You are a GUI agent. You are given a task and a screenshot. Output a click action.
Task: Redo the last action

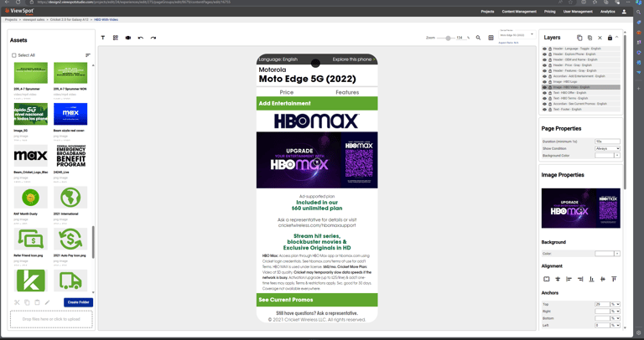[153, 38]
